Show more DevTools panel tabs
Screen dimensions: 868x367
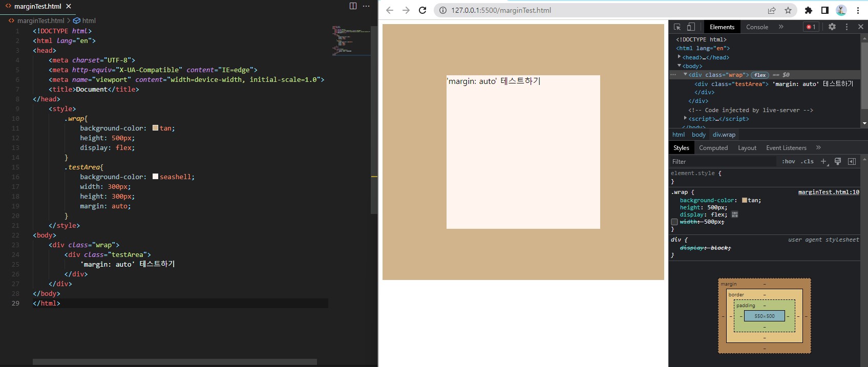point(781,27)
